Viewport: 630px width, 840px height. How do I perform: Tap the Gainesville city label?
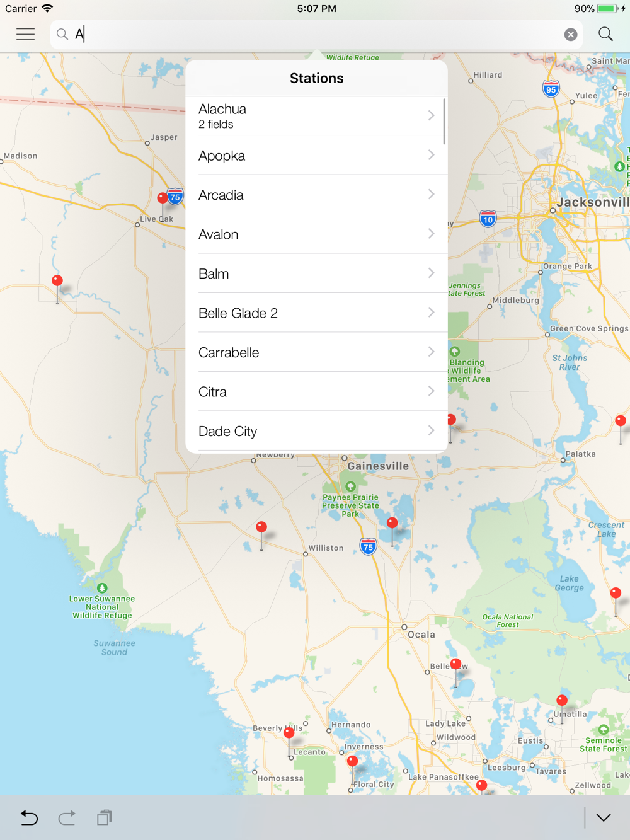coord(378,466)
